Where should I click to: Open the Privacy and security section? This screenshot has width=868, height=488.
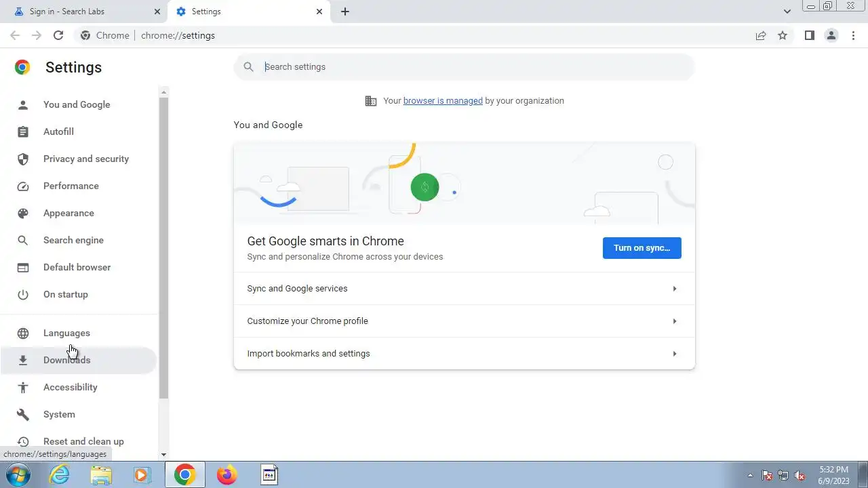pos(79,159)
